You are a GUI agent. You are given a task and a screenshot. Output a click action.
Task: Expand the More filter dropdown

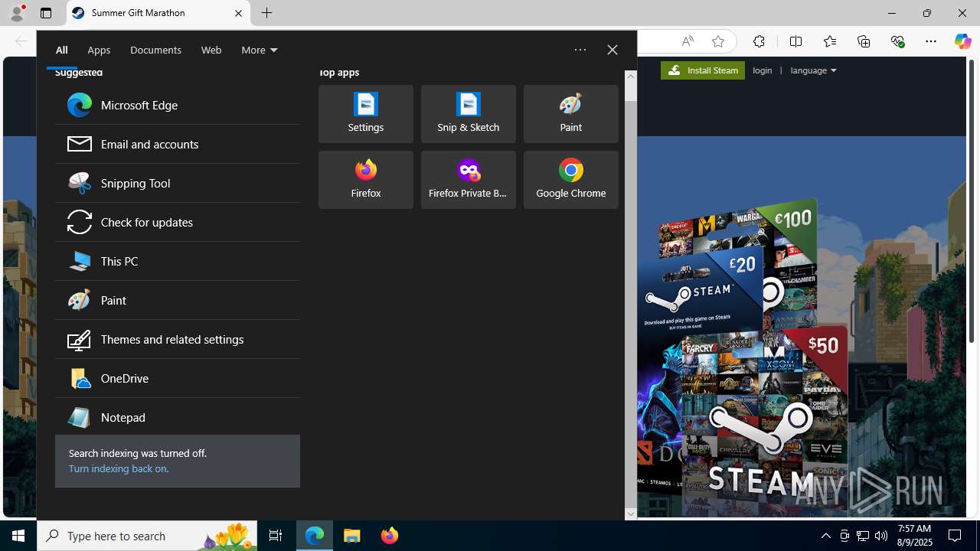tap(260, 51)
